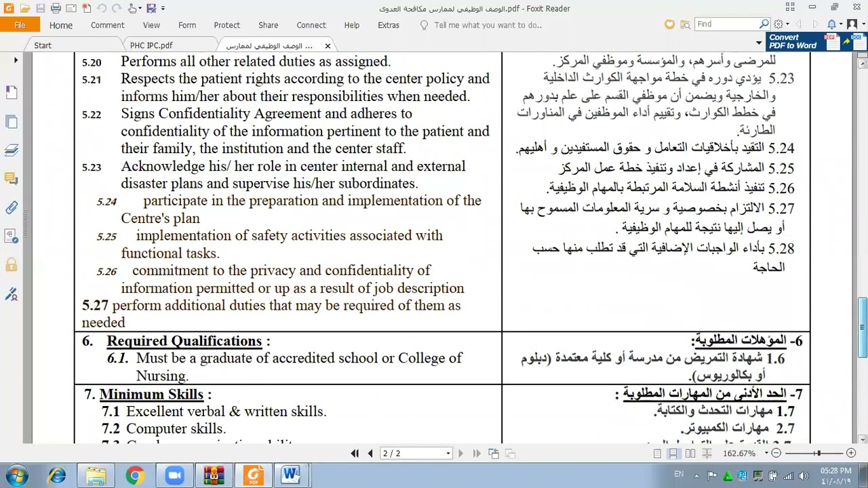Open the Protect ribbon tab
The height and width of the screenshot is (488, 868).
pos(226,25)
